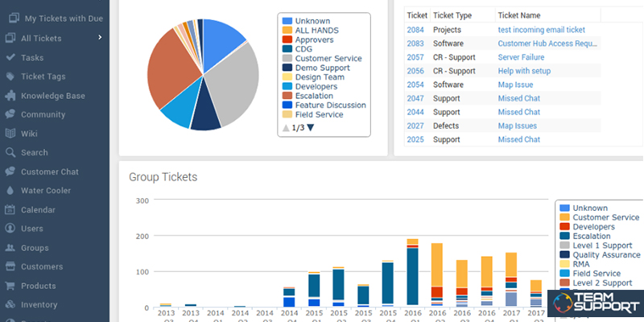Click the Calendar icon in sidebar
Viewport: 644px width, 322px height.
[10, 210]
